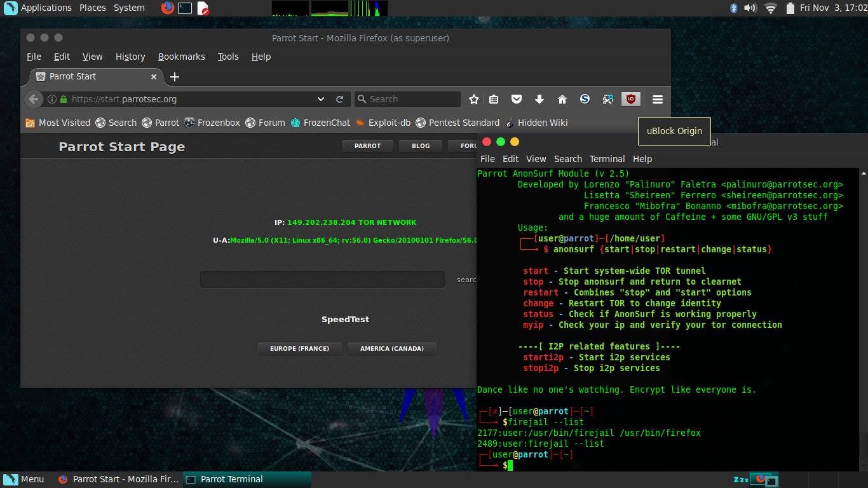
Task: Click the Startpage search extension icon
Action: (x=584, y=99)
